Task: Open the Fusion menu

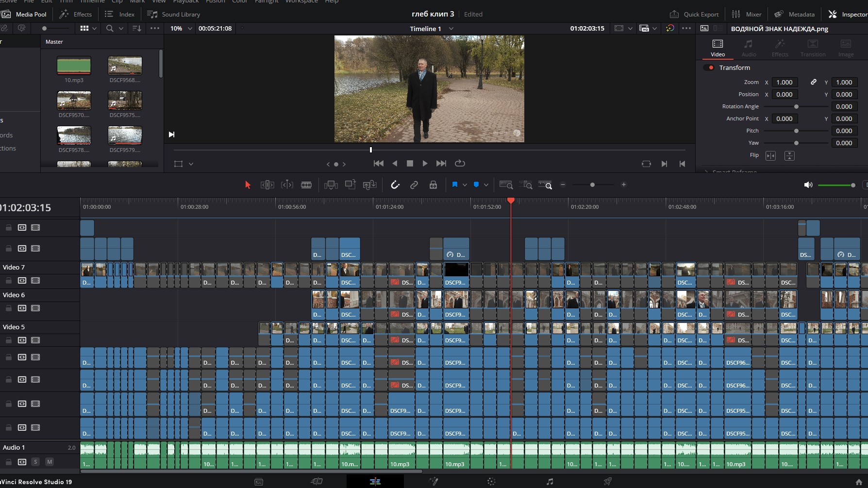Action: click(216, 1)
